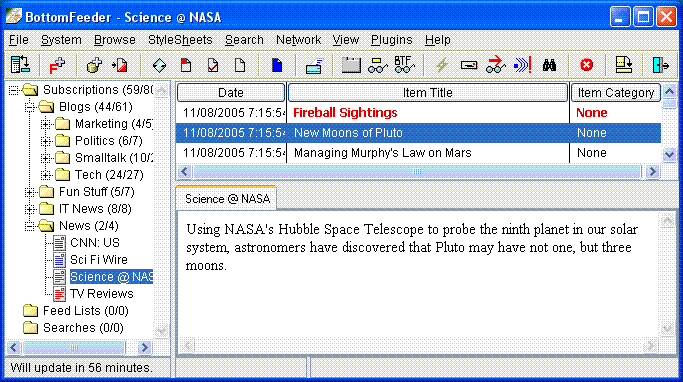Open the File menu
683x382 pixels.
(x=19, y=40)
